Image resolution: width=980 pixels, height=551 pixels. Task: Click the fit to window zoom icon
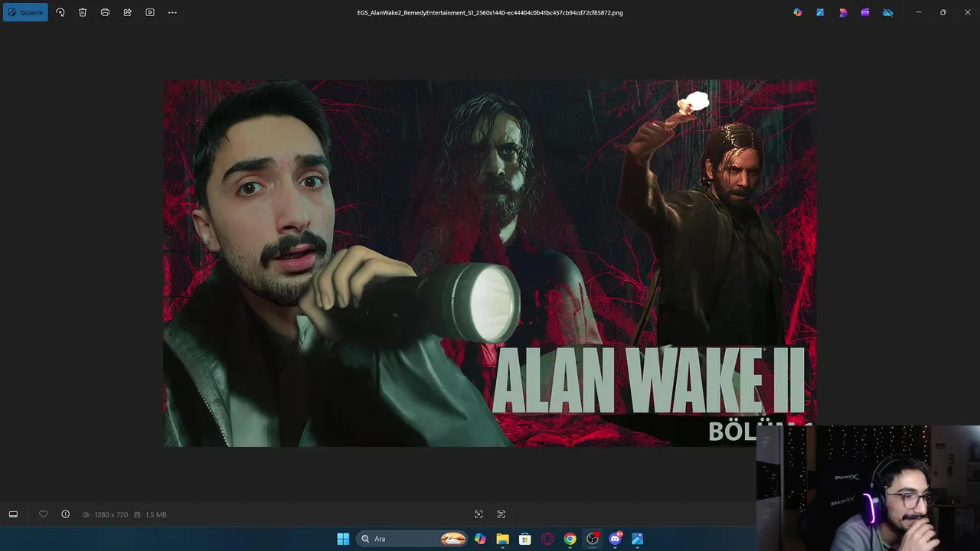click(479, 514)
